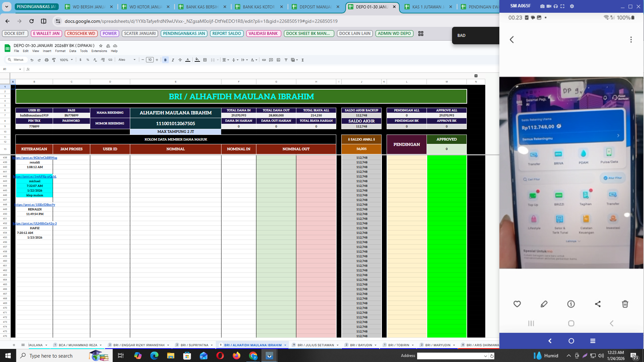This screenshot has height=362, width=644.
Task: Open the prnt.sc/ULM8hGx42u-3 link
Action: tap(35, 223)
